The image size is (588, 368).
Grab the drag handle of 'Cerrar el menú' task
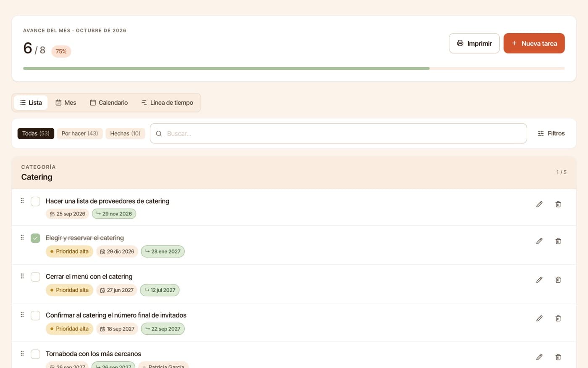coord(22,276)
